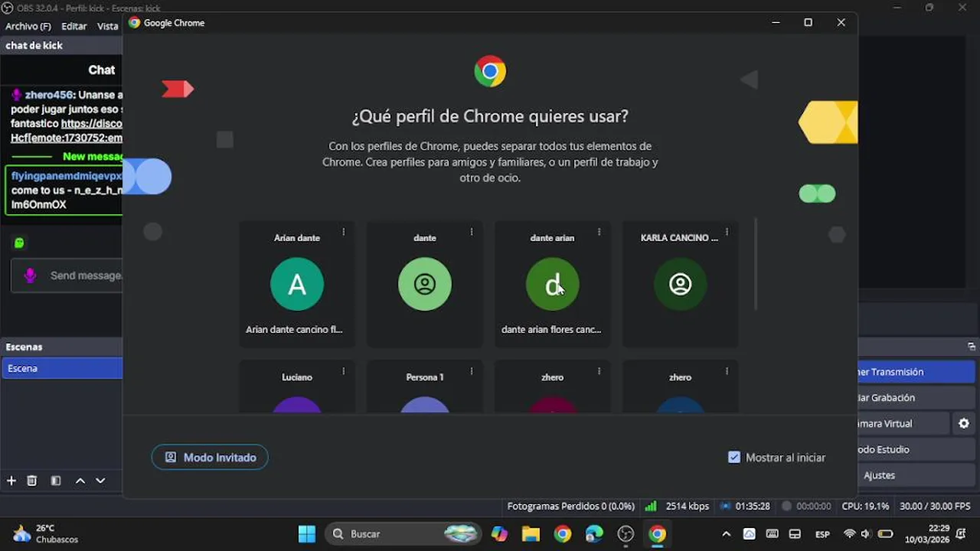Delete scene using trash icon in OBS

coord(32,481)
